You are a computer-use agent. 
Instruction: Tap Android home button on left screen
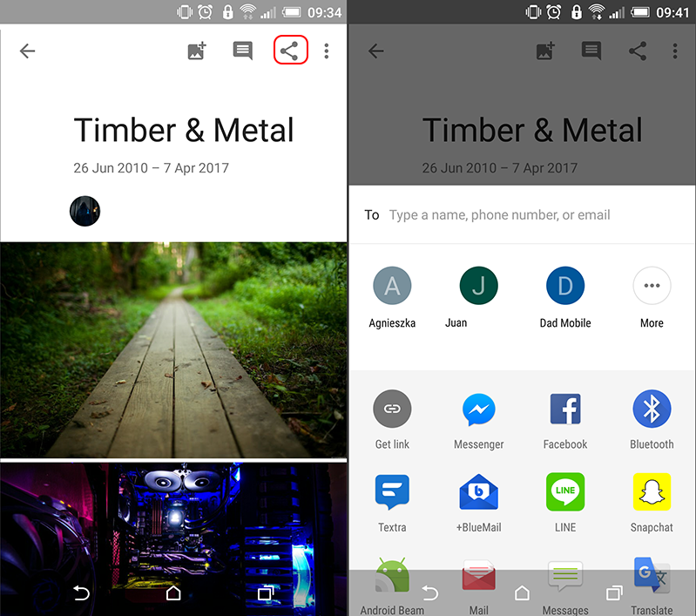point(173,592)
